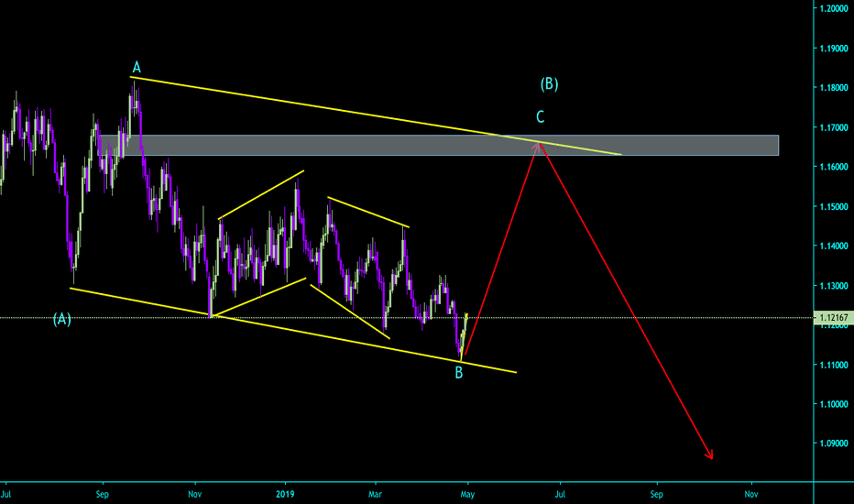Click the 1.15000 price axis label
Screen dimensions: 854x504
[x=834, y=206]
